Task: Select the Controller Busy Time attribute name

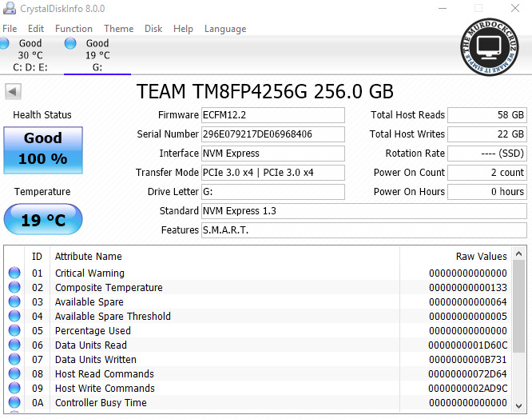Action: [101, 403]
